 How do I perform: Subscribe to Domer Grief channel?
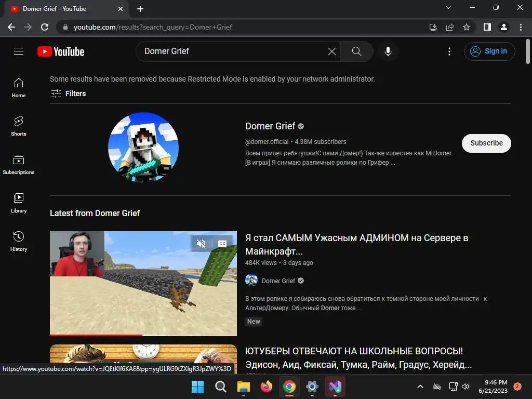(486, 143)
